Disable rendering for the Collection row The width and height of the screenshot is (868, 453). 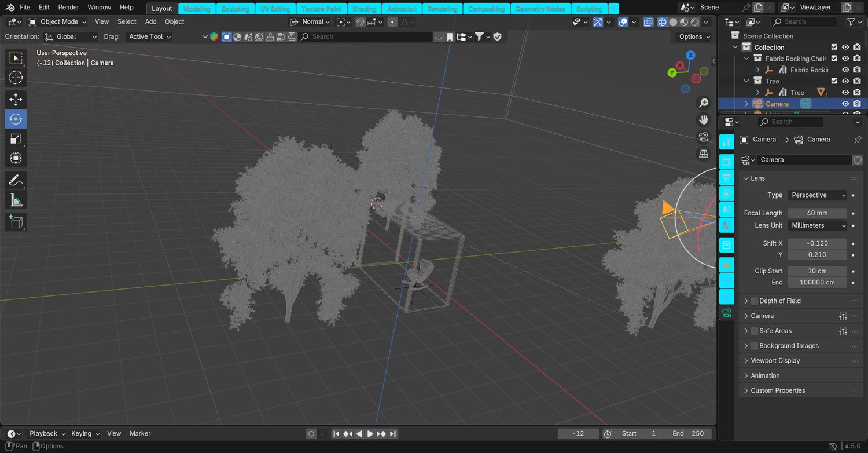pyautogui.click(x=857, y=48)
